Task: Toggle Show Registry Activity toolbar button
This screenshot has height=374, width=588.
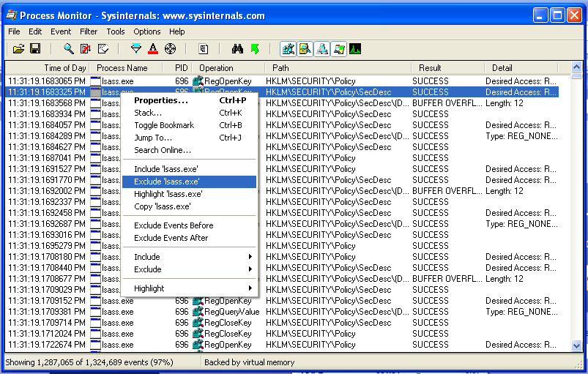Action: click(x=288, y=49)
